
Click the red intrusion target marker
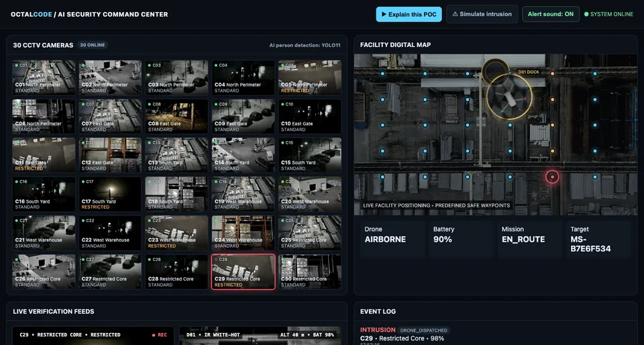point(552,177)
